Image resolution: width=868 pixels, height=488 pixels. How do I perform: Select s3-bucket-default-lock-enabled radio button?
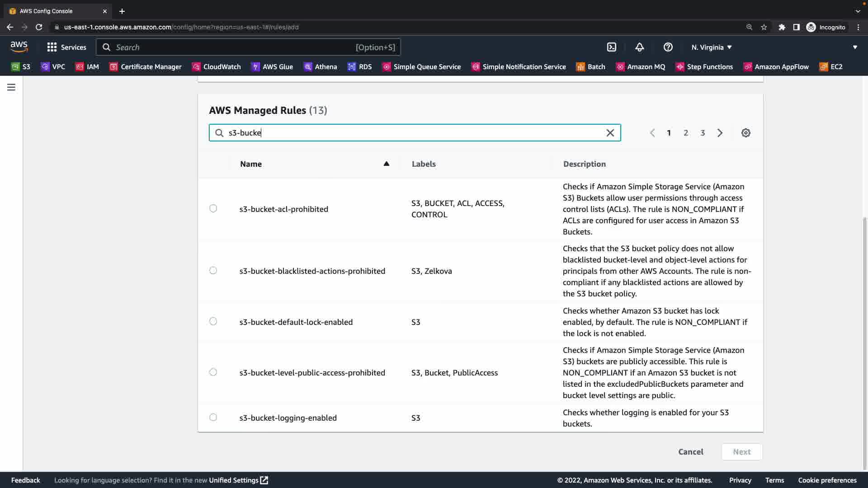(x=213, y=321)
